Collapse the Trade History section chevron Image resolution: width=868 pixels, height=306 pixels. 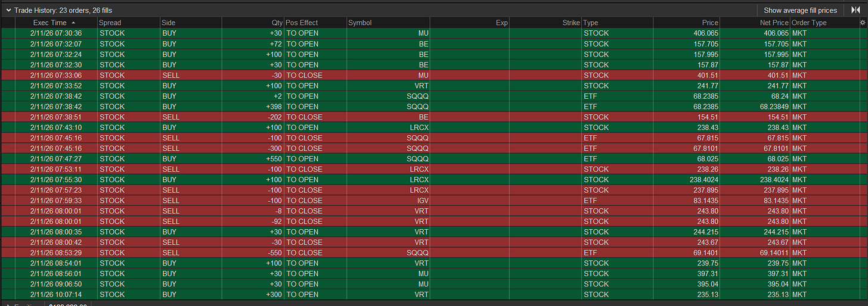(8, 10)
